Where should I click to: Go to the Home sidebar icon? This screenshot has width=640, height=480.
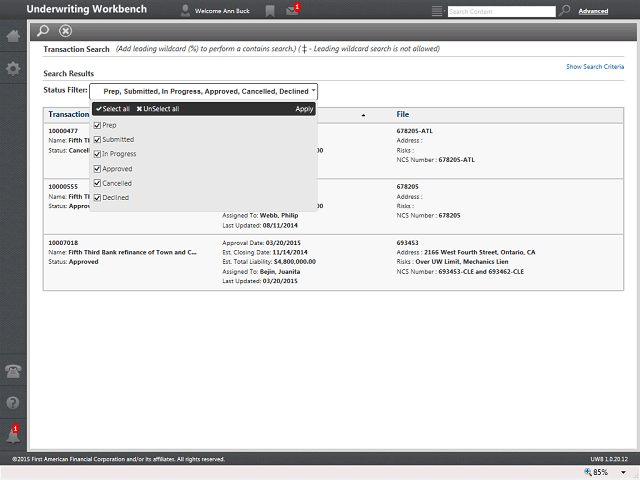tap(13, 36)
